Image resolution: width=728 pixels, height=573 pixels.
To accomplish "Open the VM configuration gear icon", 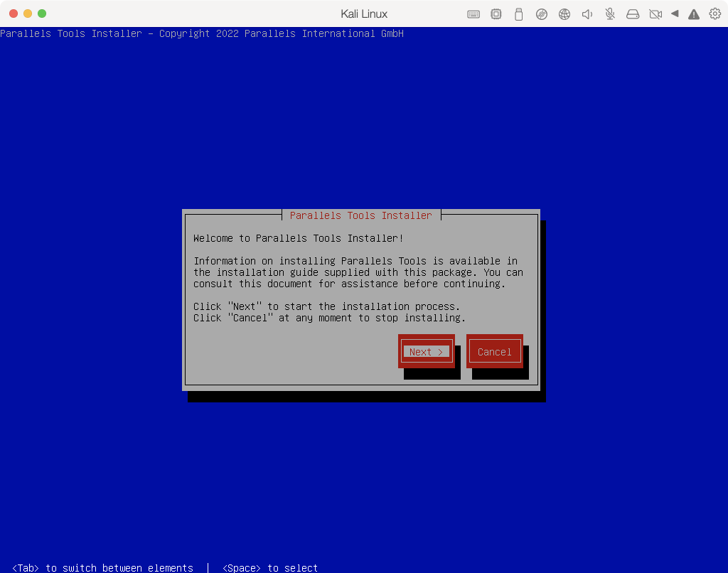I will pyautogui.click(x=715, y=14).
